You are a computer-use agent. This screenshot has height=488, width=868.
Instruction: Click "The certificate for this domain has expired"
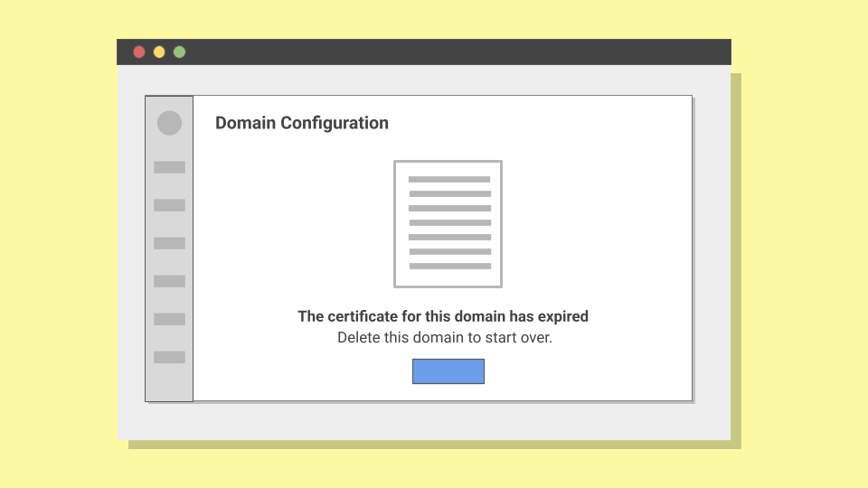[x=443, y=316]
